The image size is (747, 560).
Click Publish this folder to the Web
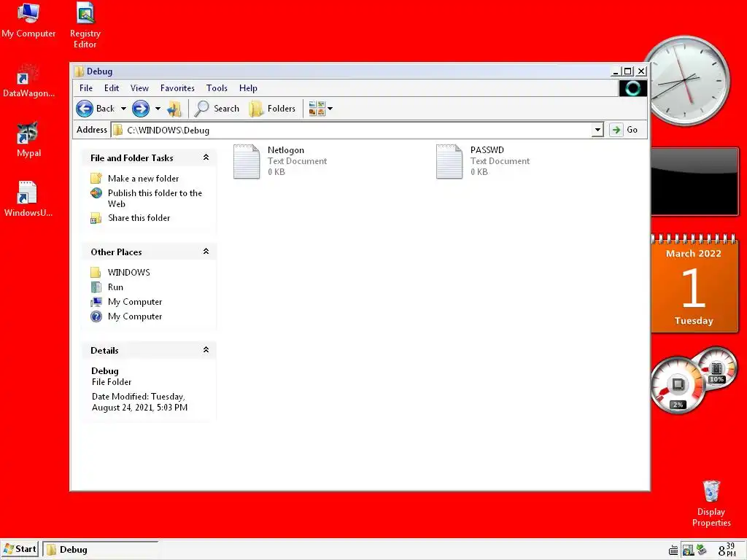tap(155, 198)
